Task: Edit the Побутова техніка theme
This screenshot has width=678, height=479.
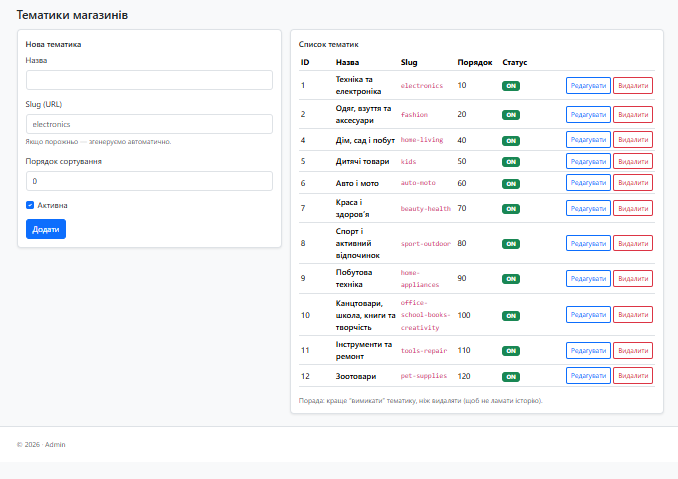Action: [x=588, y=278]
